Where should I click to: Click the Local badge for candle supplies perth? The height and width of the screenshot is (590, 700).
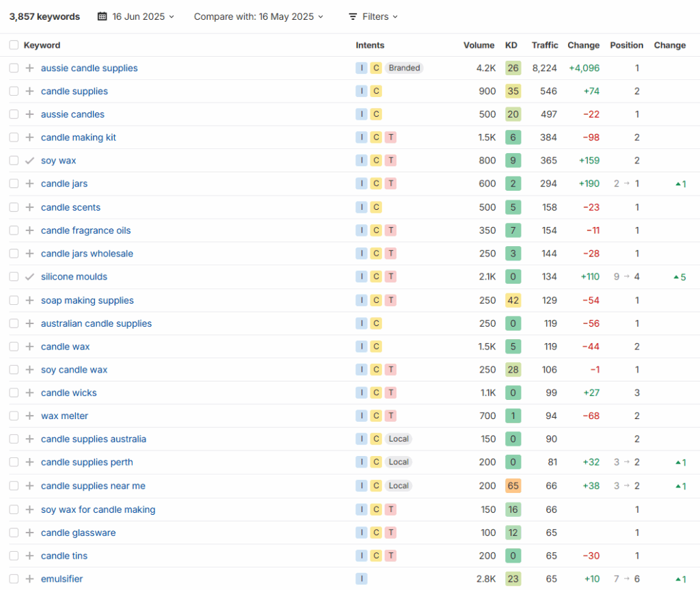tap(399, 462)
